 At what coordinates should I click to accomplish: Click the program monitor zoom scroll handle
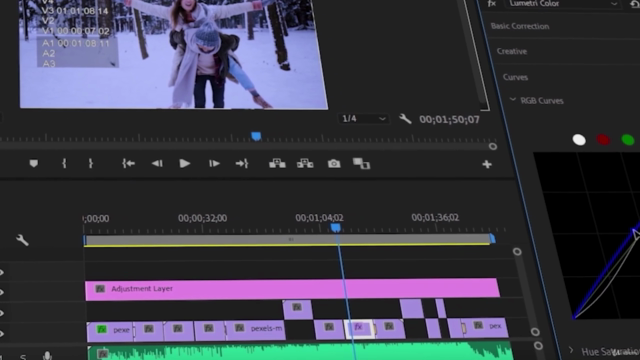493,146
